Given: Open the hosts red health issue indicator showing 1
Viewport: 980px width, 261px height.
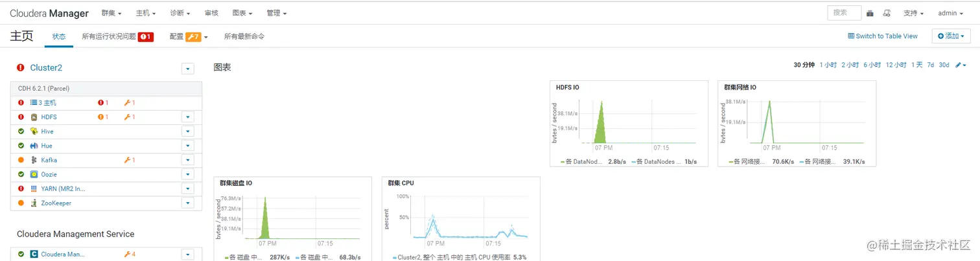Looking at the screenshot, I should coord(103,102).
